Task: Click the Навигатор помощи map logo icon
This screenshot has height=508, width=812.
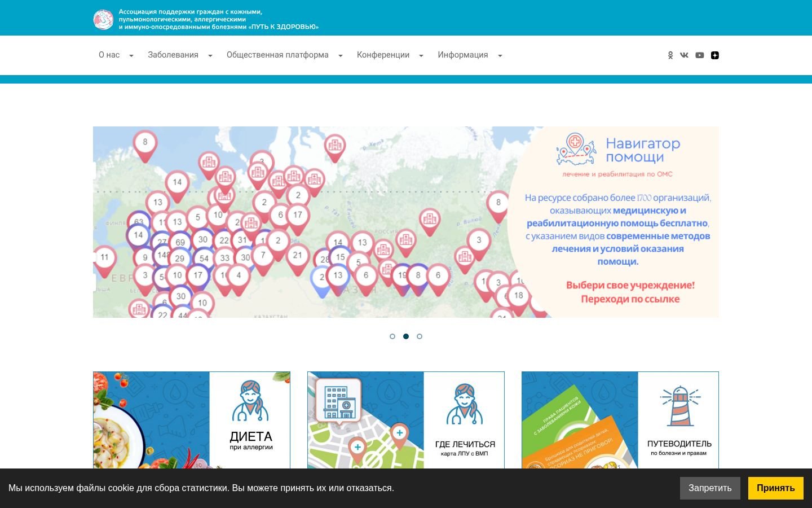Action: point(576,149)
